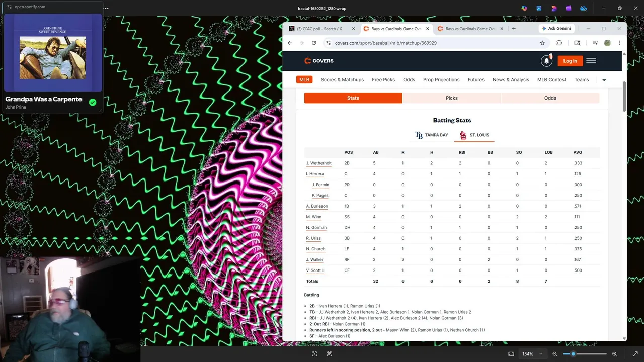Show Tampa Bay batting stats
Image resolution: width=644 pixels, height=362 pixels.
pyautogui.click(x=431, y=135)
